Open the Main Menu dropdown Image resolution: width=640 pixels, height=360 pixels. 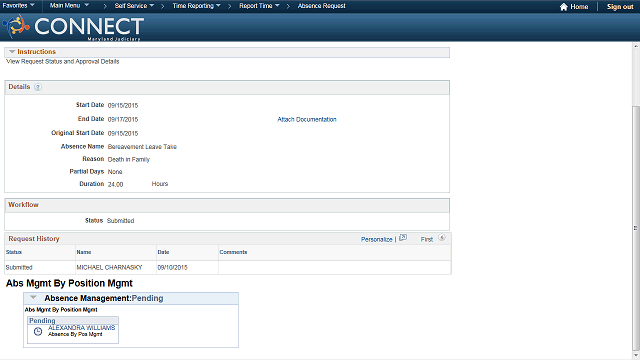(69, 6)
